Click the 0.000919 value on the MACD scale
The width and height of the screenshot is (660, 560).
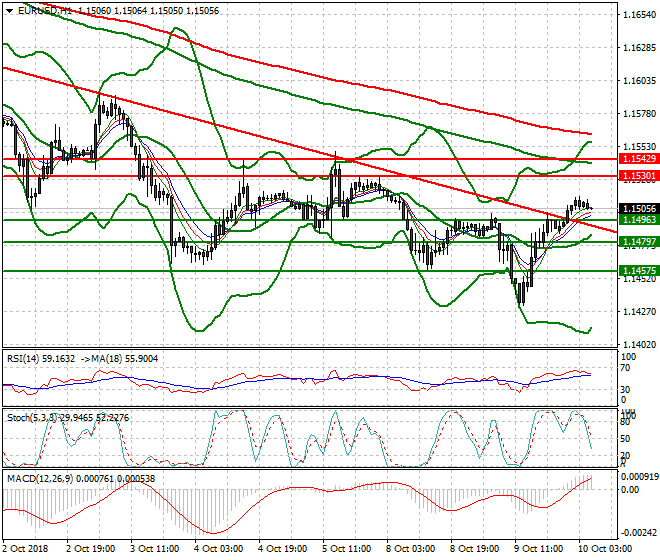pyautogui.click(x=639, y=477)
